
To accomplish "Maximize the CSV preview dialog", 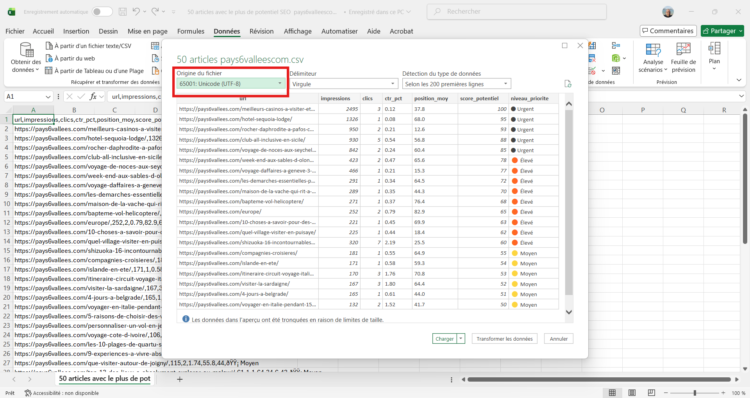I will [564, 45].
